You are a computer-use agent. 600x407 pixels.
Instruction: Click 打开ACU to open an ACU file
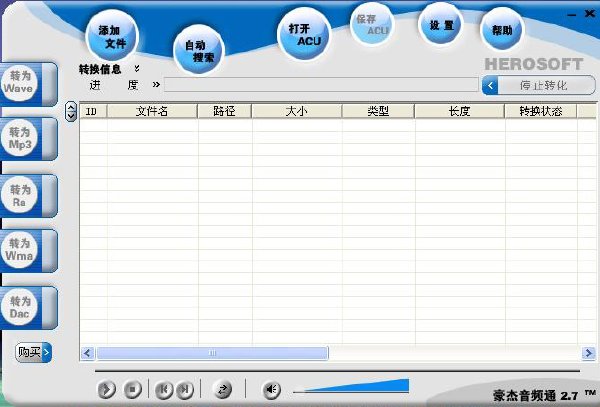tap(304, 34)
